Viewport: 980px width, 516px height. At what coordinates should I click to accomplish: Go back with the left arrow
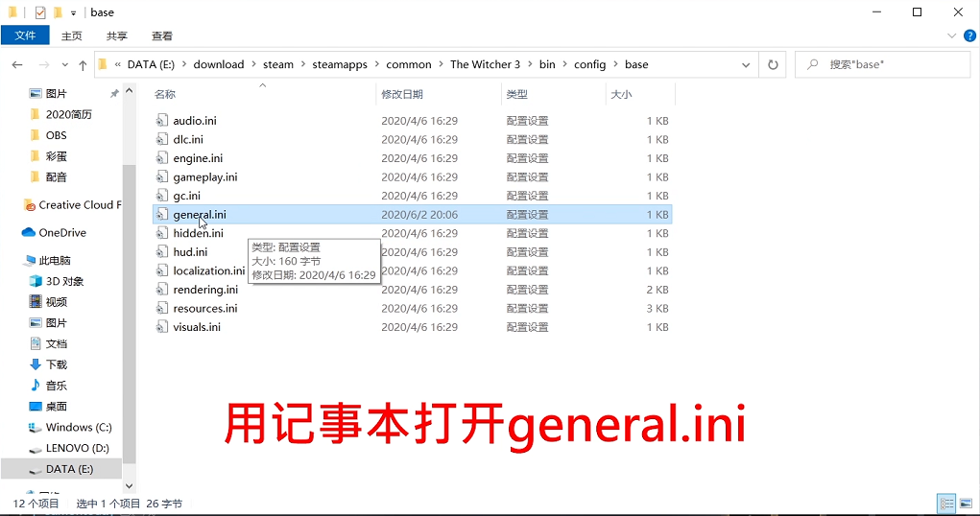click(x=17, y=65)
